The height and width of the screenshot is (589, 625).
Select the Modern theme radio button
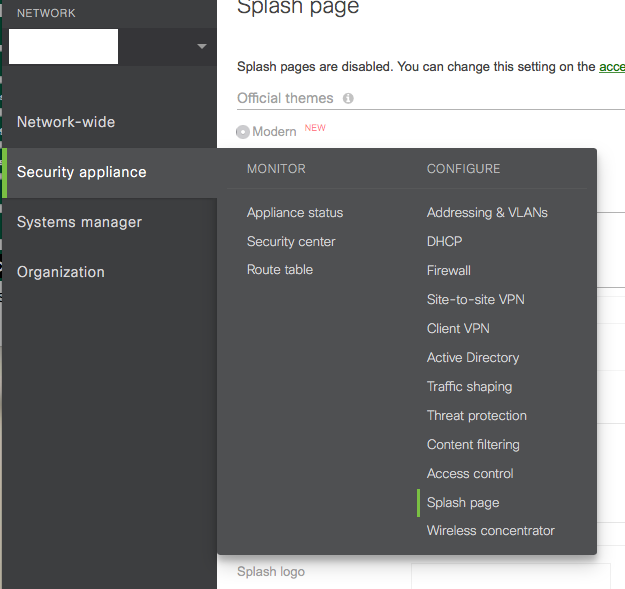click(243, 132)
